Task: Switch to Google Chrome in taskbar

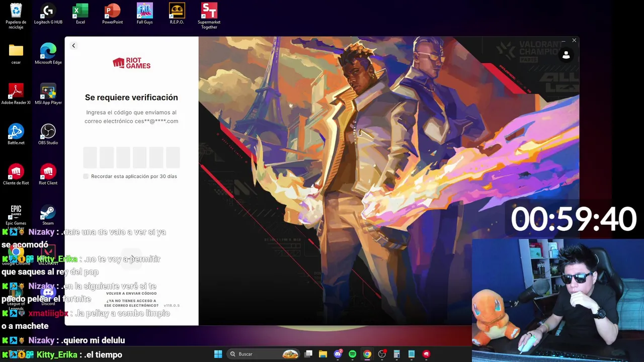Action: coord(367,354)
